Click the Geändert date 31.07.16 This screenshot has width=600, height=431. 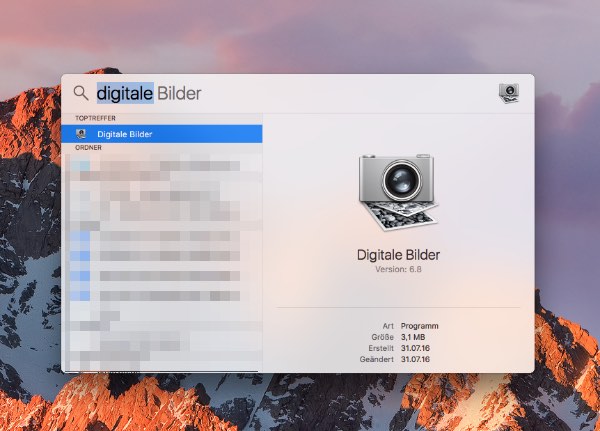click(415, 359)
